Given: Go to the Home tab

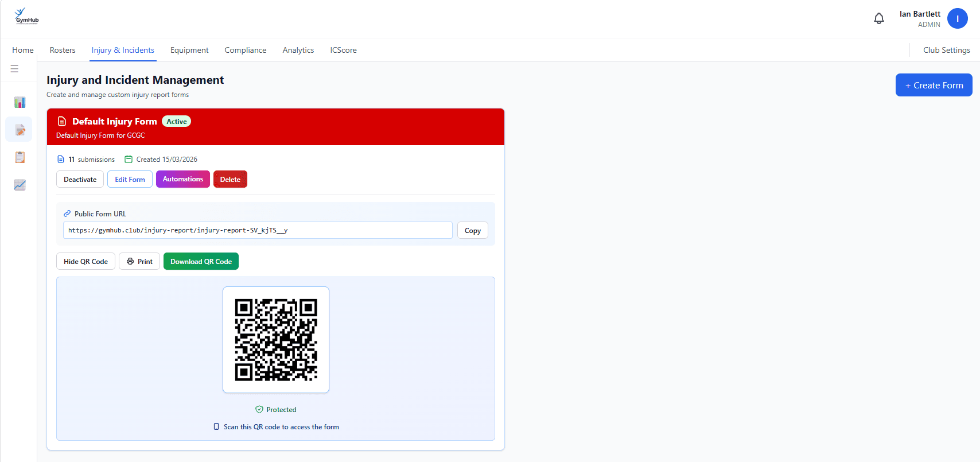Looking at the screenshot, I should pyautogui.click(x=23, y=51).
